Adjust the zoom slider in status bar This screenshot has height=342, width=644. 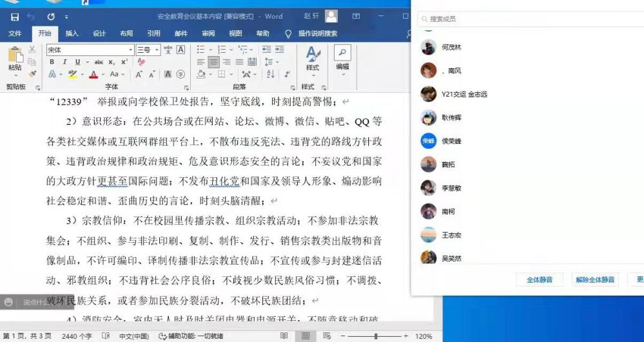(376, 336)
